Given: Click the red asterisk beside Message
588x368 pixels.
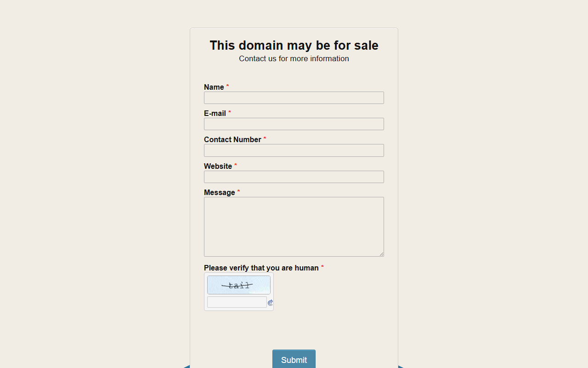Looking at the screenshot, I should [x=238, y=191].
